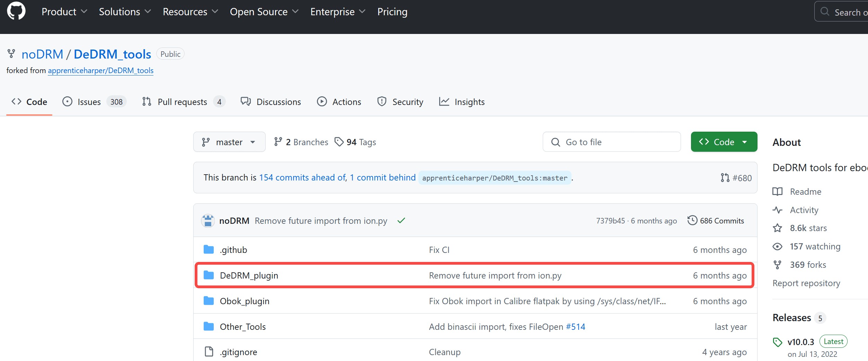The height and width of the screenshot is (361, 868).
Task: Open pull request #680
Action: pos(736,178)
